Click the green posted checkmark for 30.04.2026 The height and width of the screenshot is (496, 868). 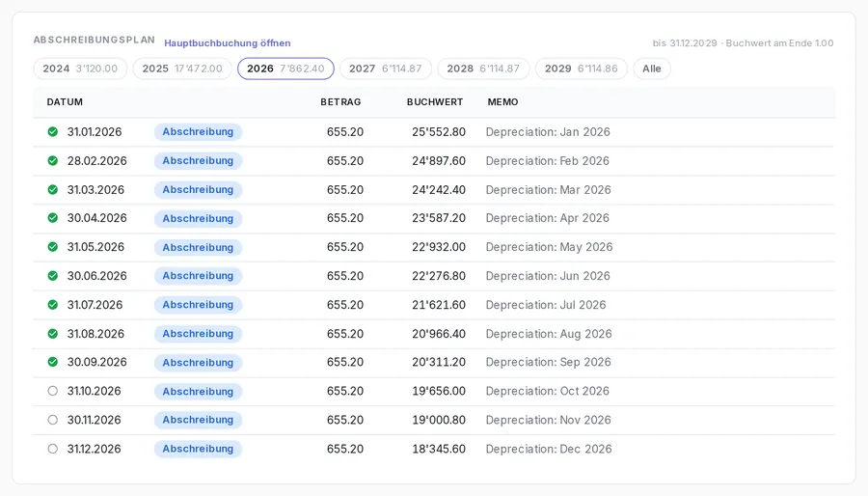(x=53, y=218)
